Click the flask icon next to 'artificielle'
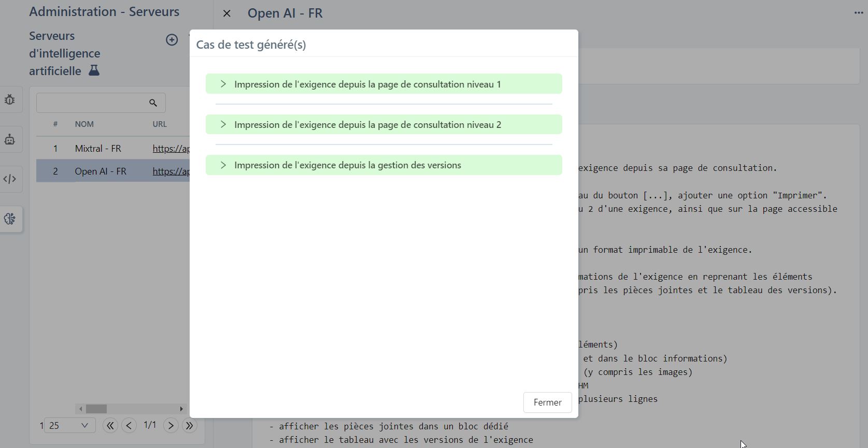This screenshot has width=868, height=448. [94, 70]
